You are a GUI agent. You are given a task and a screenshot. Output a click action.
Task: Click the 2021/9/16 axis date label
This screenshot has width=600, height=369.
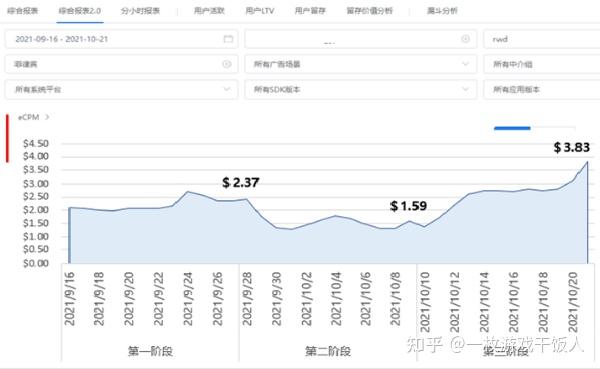coord(69,299)
